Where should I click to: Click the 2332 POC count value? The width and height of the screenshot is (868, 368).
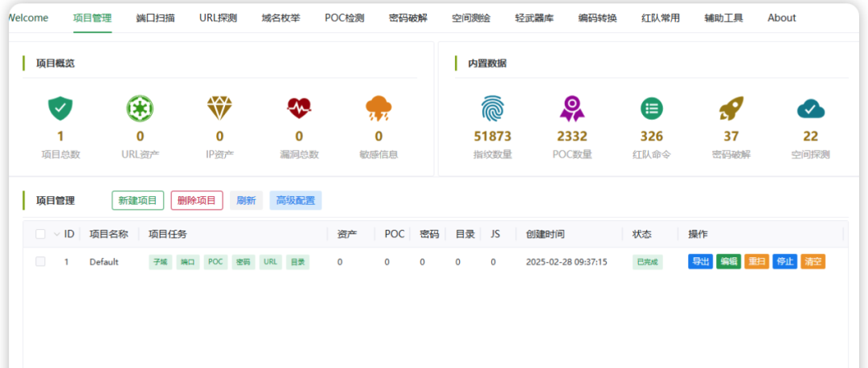pyautogui.click(x=572, y=136)
